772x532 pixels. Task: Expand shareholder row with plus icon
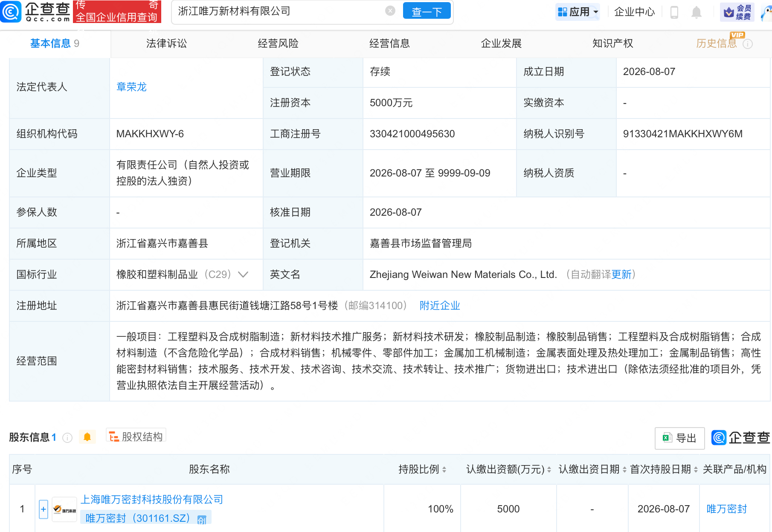[x=44, y=509]
